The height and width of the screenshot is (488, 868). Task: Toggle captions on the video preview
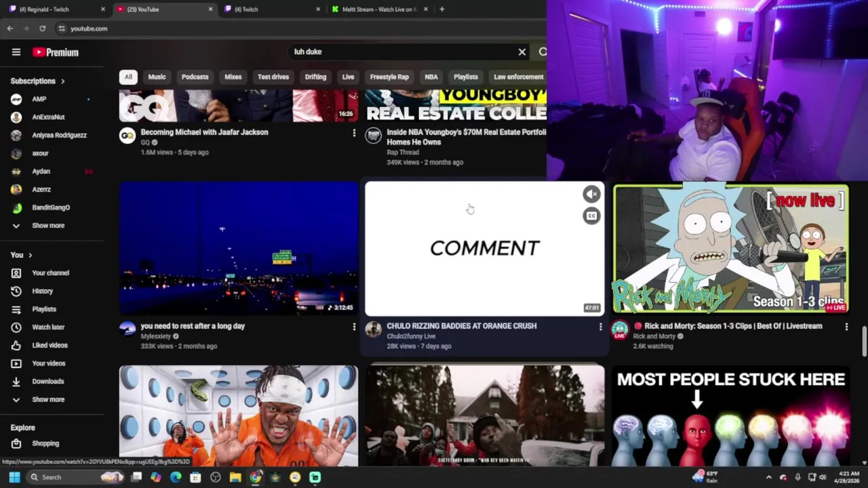[x=591, y=216]
